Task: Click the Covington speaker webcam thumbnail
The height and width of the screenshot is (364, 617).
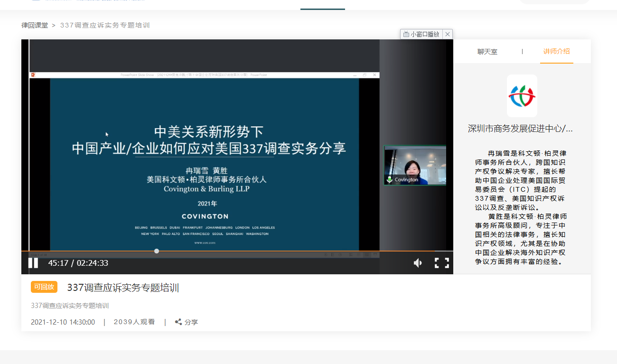Action: [x=415, y=165]
